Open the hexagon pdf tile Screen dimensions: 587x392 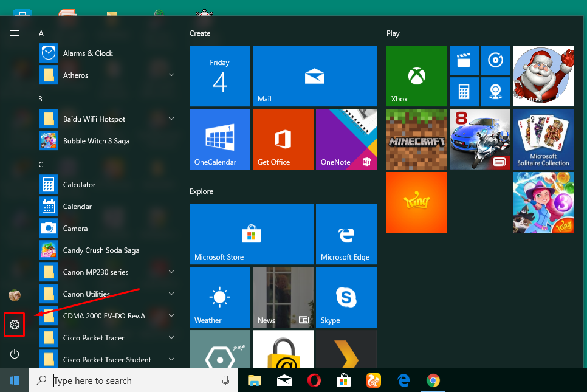tap(220, 349)
